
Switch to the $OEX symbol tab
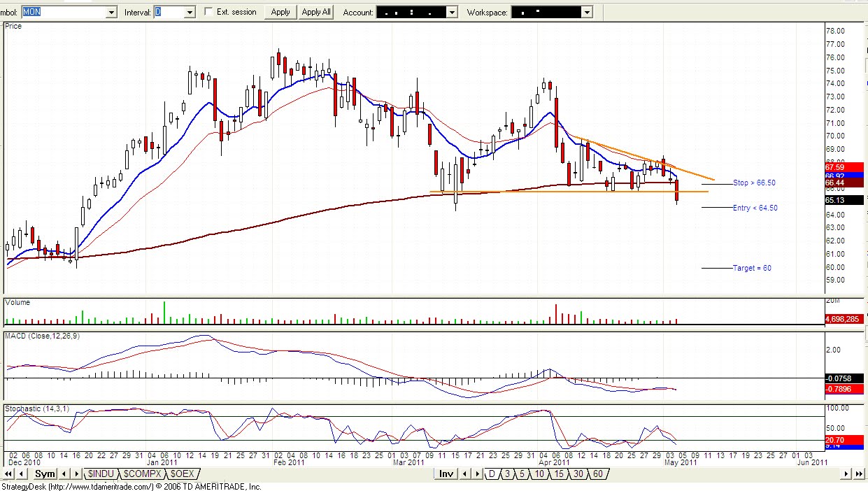182,474
